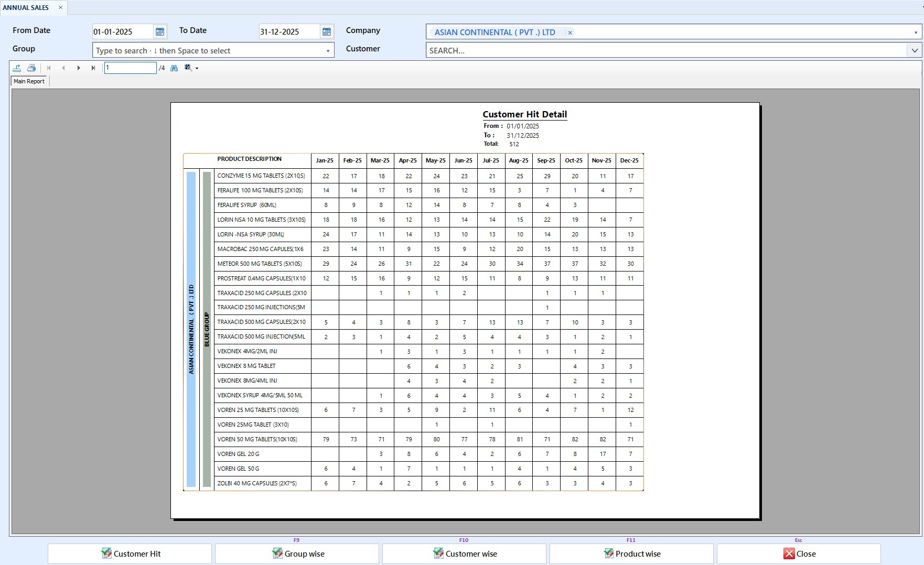Select the TRAXACID 500 MG CAPSULES row label
Viewport: 924px width, 565px height.
pyautogui.click(x=261, y=322)
